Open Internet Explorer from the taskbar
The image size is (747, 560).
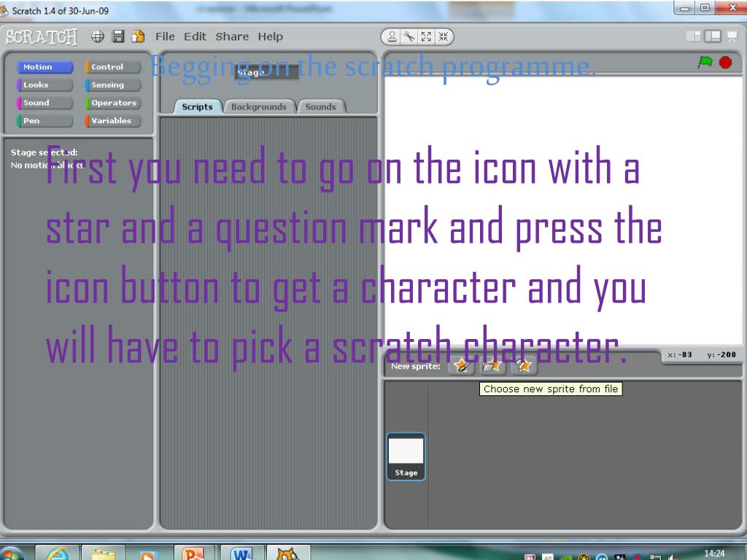point(57,554)
